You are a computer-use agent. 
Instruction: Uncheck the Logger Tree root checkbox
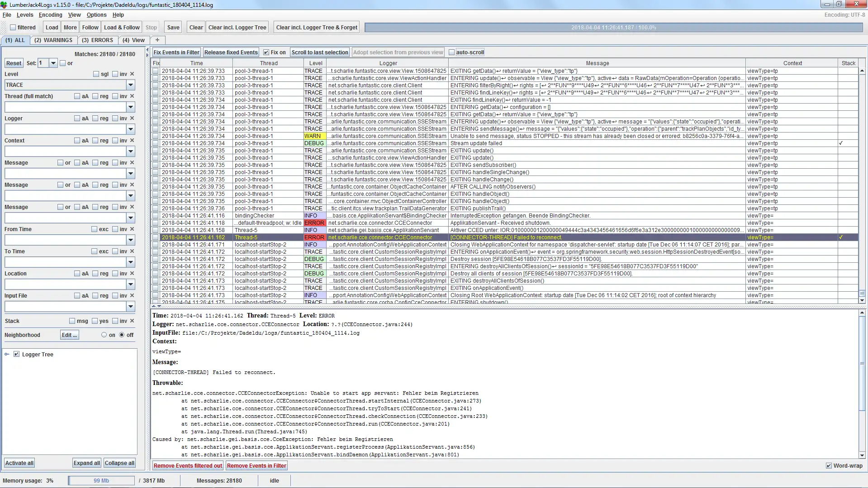pyautogui.click(x=16, y=354)
